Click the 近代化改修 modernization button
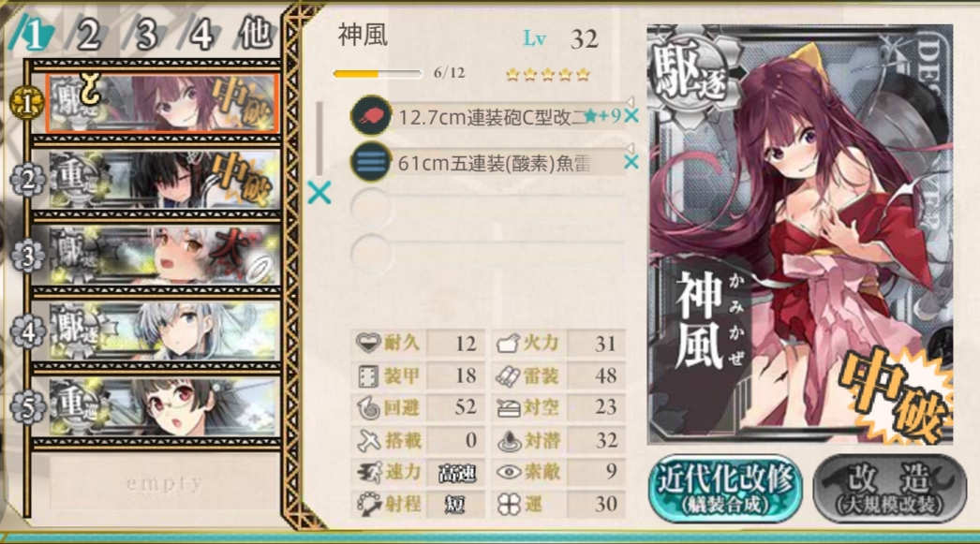980x544 pixels. (x=726, y=489)
